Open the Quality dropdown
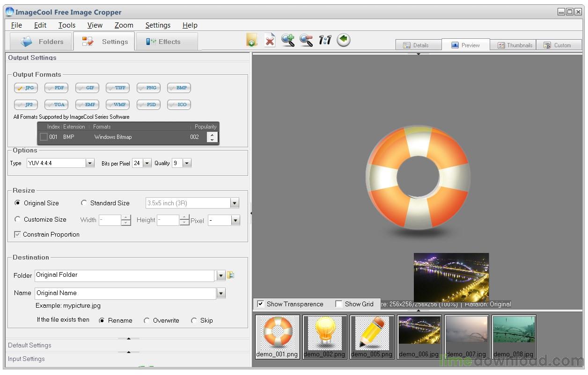The width and height of the screenshot is (588, 375). [187, 163]
